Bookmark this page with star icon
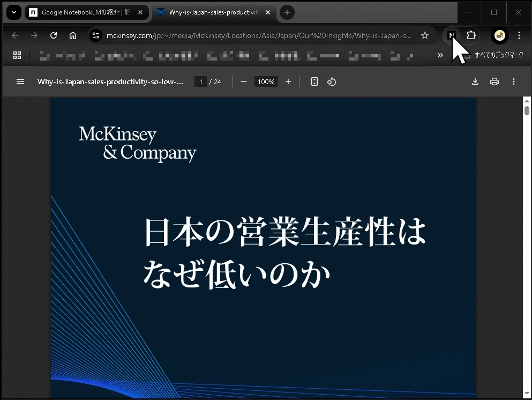The width and height of the screenshot is (532, 400). click(424, 35)
